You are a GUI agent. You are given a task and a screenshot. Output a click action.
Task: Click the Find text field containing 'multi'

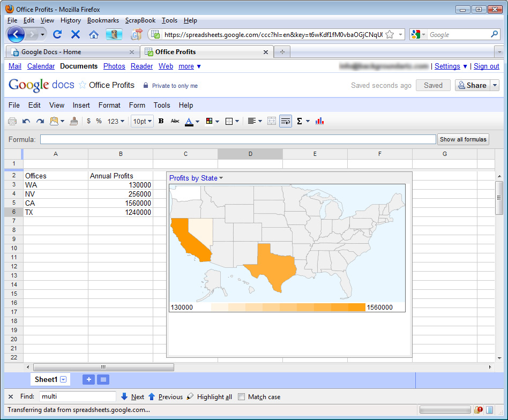pos(77,396)
